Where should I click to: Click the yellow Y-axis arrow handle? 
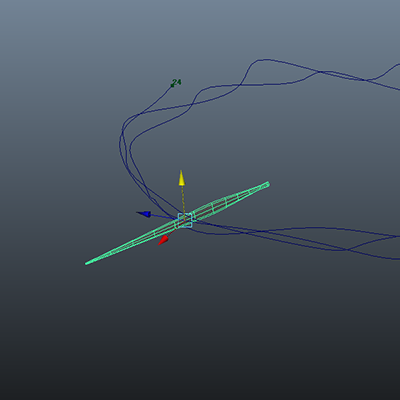[182, 178]
